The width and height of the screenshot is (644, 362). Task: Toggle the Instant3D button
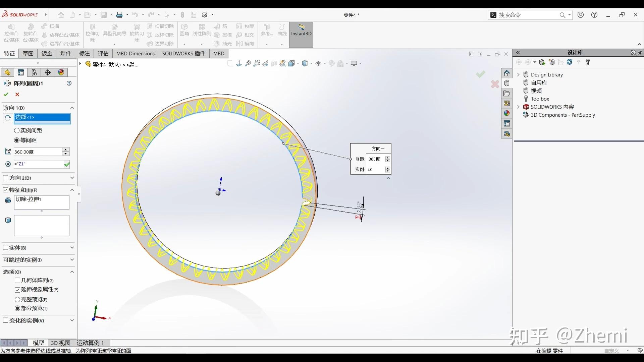[301, 35]
